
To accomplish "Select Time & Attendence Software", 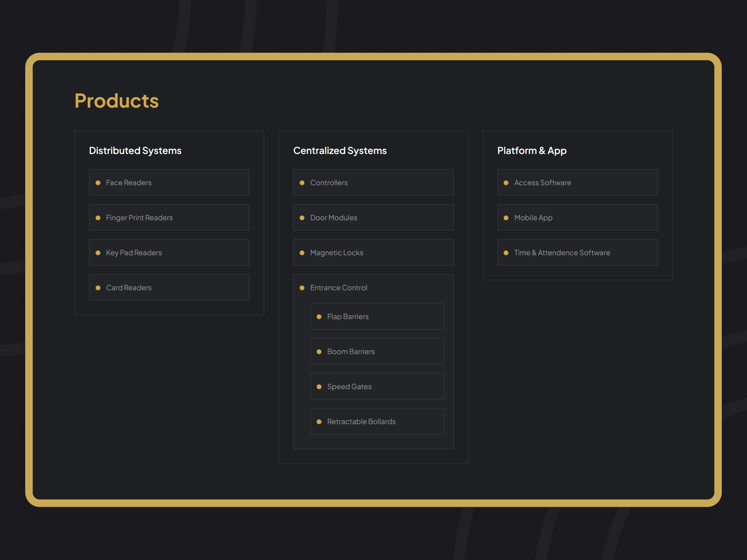I will pyautogui.click(x=562, y=253).
